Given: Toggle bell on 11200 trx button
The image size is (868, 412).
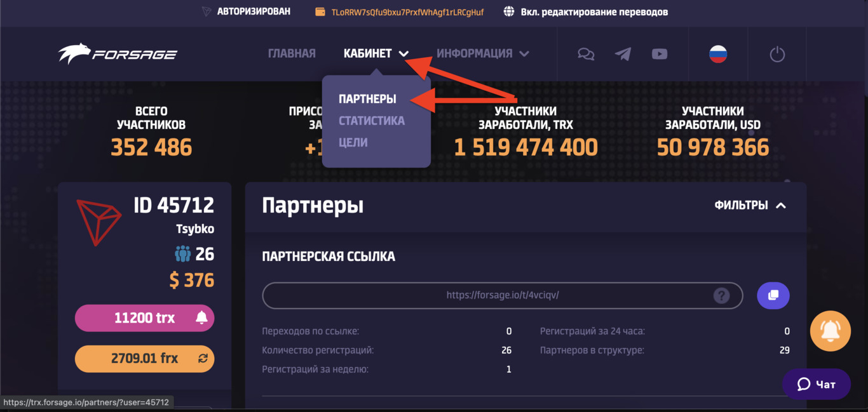Looking at the screenshot, I should pyautogui.click(x=201, y=318).
